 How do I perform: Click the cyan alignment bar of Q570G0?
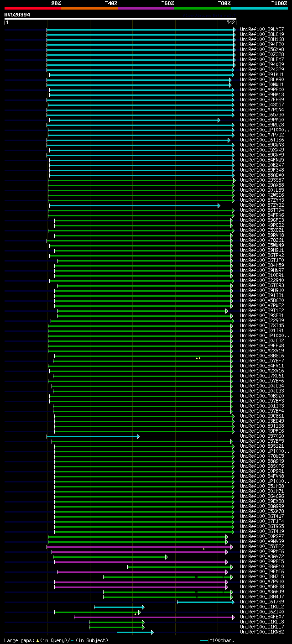pos(93,436)
